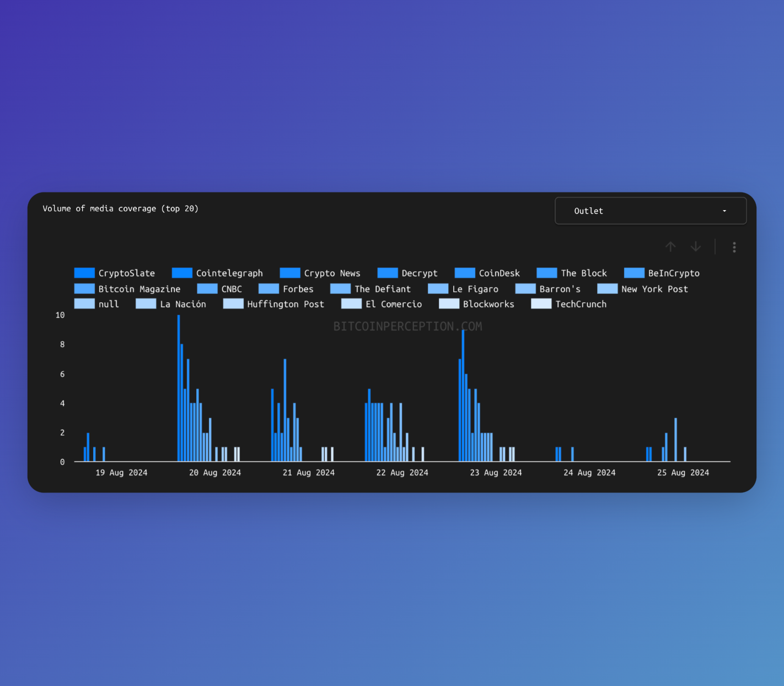
Task: Toggle the BeInCrypto legend swatch
Action: (x=634, y=273)
